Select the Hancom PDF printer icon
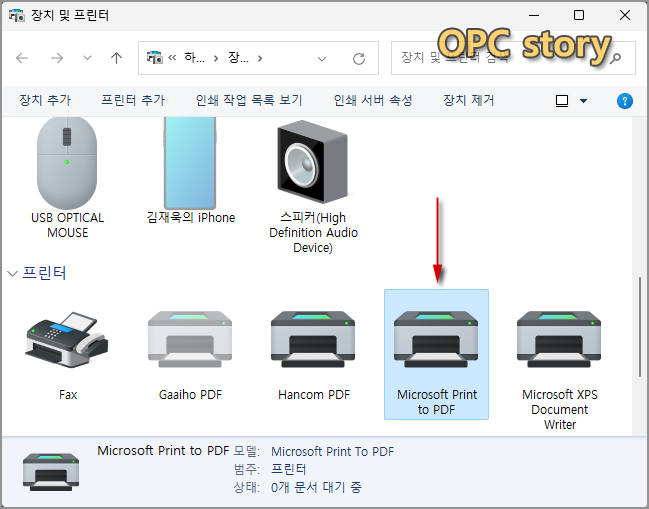The image size is (649, 509). [x=313, y=339]
